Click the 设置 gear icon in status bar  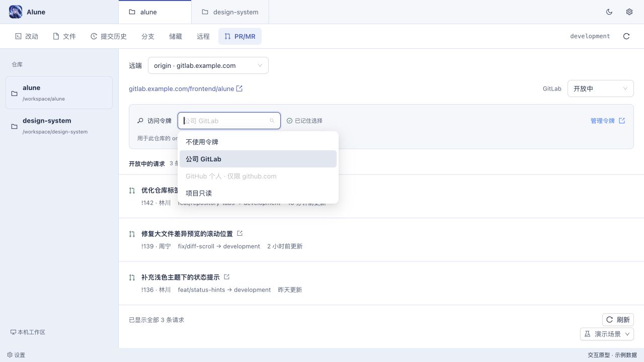10,354
